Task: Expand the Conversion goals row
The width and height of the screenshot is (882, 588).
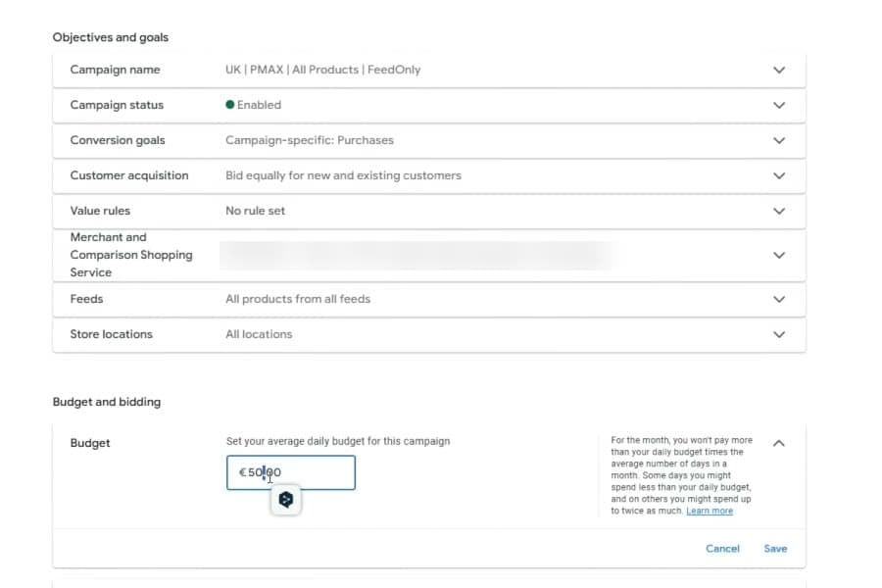Action: pos(778,141)
